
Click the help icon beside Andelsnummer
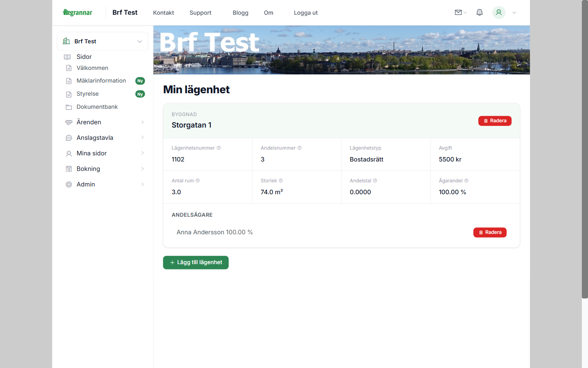299,148
